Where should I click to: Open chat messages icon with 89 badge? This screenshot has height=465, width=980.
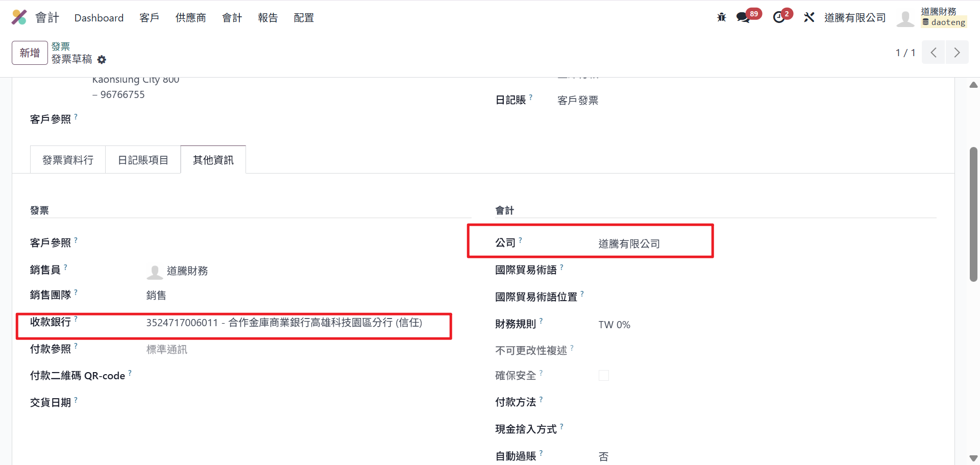click(x=743, y=17)
